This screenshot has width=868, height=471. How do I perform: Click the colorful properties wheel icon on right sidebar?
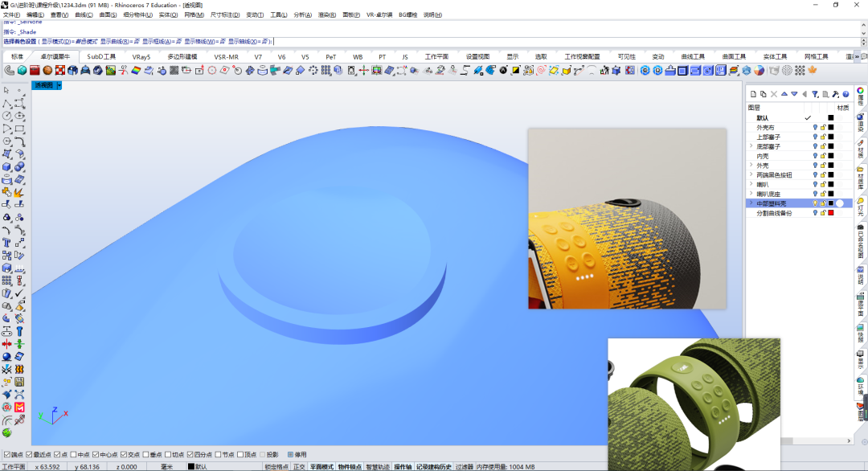(x=861, y=91)
